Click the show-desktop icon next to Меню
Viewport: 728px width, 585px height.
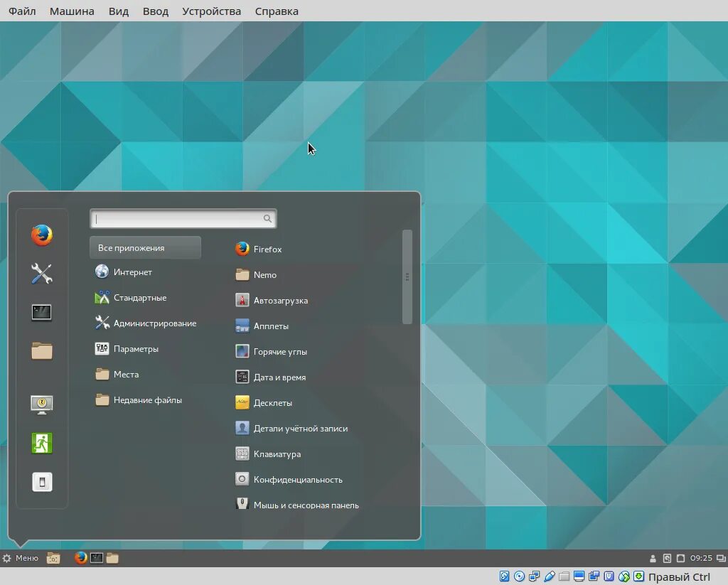53,558
